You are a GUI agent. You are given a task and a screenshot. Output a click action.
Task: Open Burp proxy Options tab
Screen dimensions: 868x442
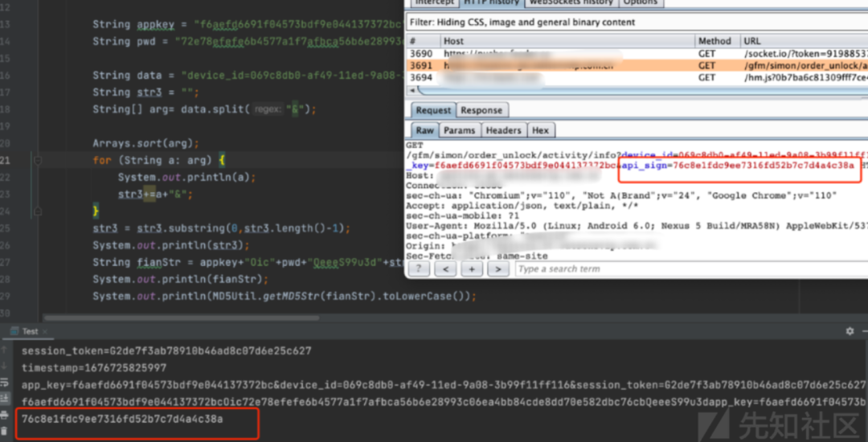click(641, 2)
